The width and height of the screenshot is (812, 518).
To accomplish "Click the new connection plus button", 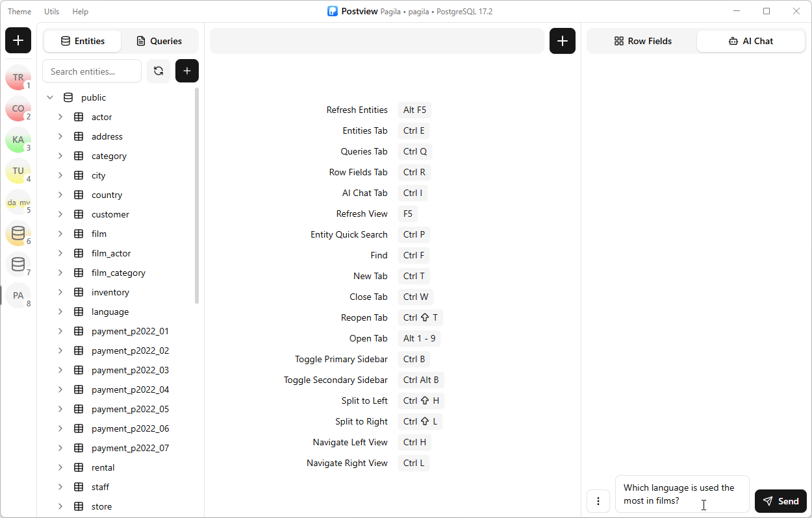I will pos(18,40).
